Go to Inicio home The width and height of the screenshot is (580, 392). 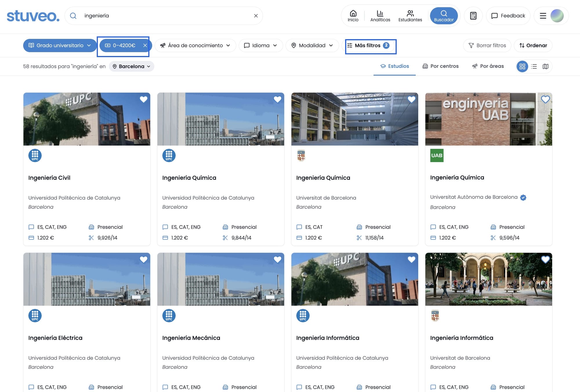tap(353, 16)
